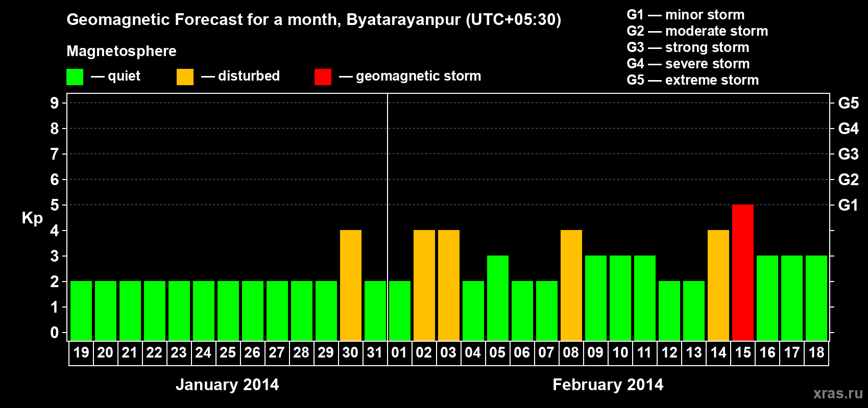The height and width of the screenshot is (408, 868).
Task: Click the 9 on the Kp axis
Action: pyautogui.click(x=55, y=103)
